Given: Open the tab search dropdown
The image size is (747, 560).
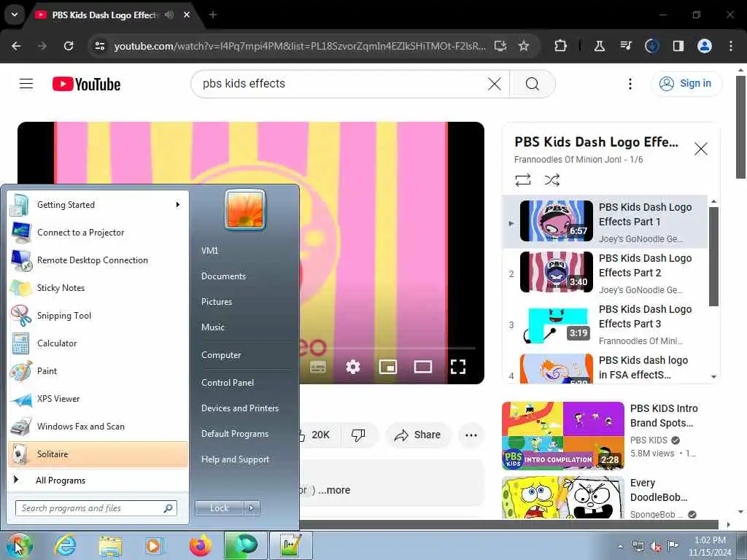Looking at the screenshot, I should (15, 15).
